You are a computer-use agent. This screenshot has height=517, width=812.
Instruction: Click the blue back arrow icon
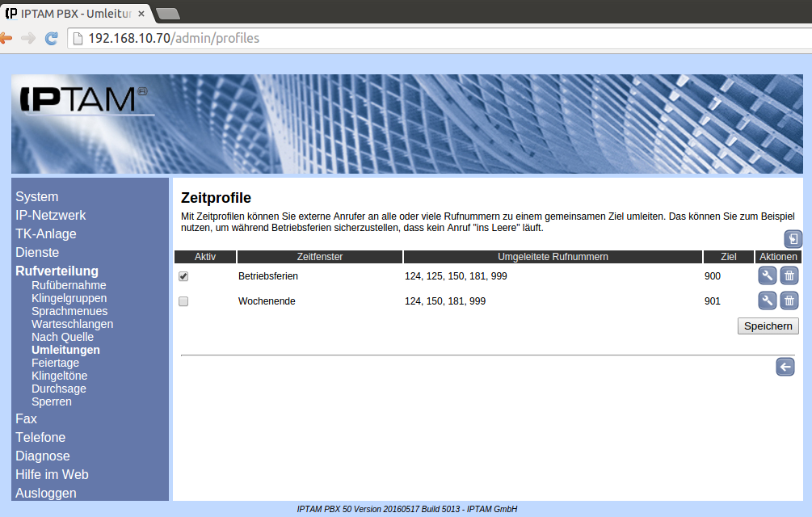pyautogui.click(x=785, y=368)
